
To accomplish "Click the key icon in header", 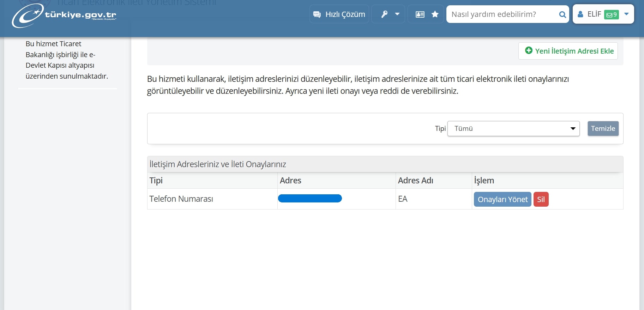I will 384,14.
